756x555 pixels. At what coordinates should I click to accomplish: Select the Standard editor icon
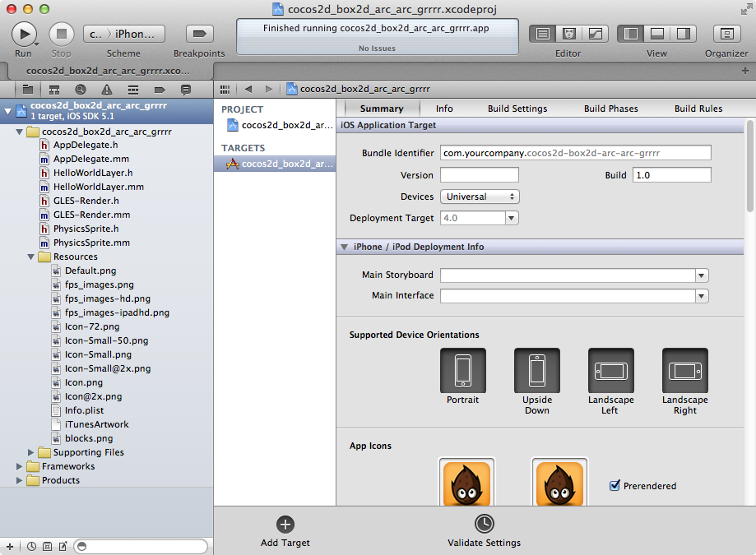point(543,34)
